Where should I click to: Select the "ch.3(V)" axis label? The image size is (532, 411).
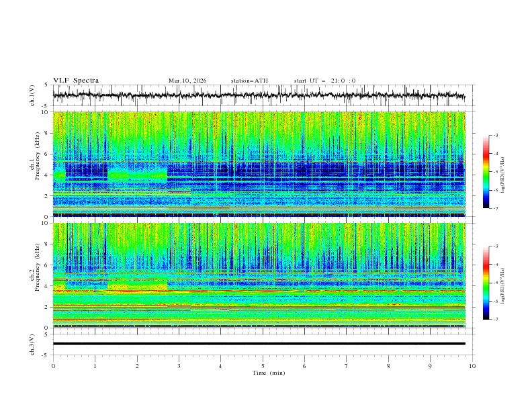coord(32,345)
